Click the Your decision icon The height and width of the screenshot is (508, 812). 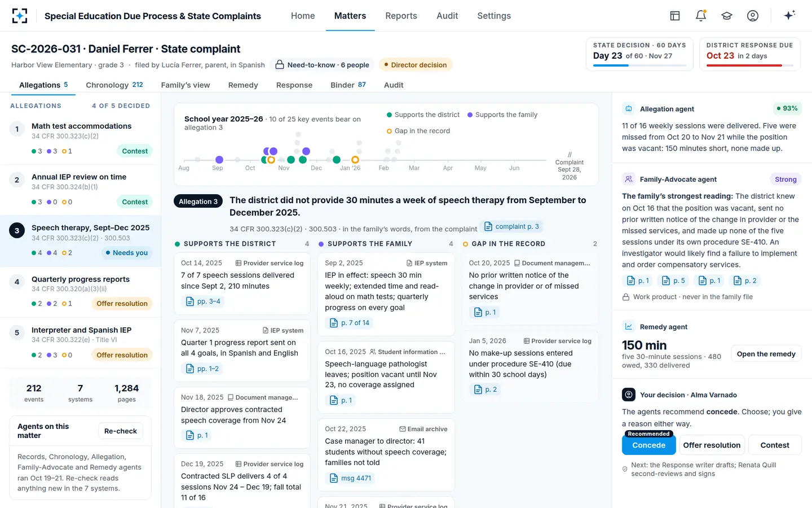[x=629, y=395]
